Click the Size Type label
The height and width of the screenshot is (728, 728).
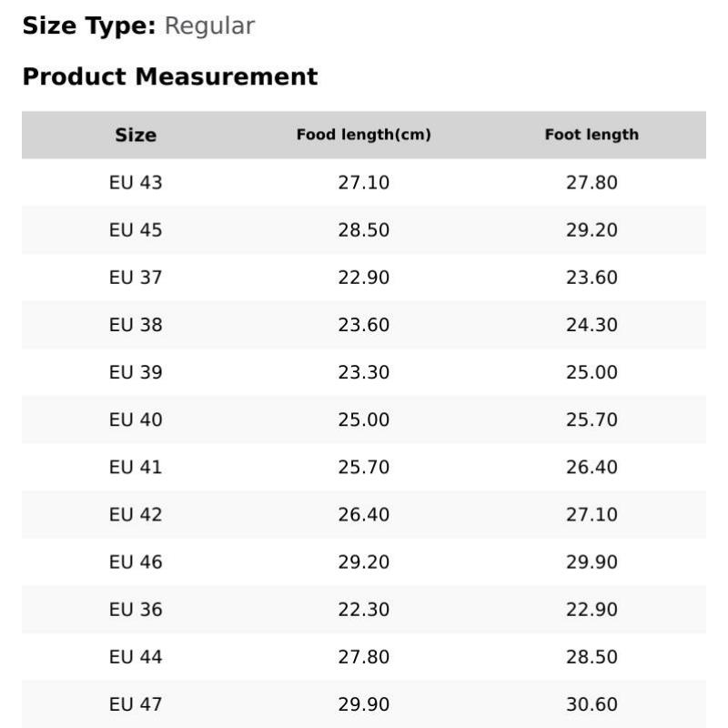pos(89,26)
